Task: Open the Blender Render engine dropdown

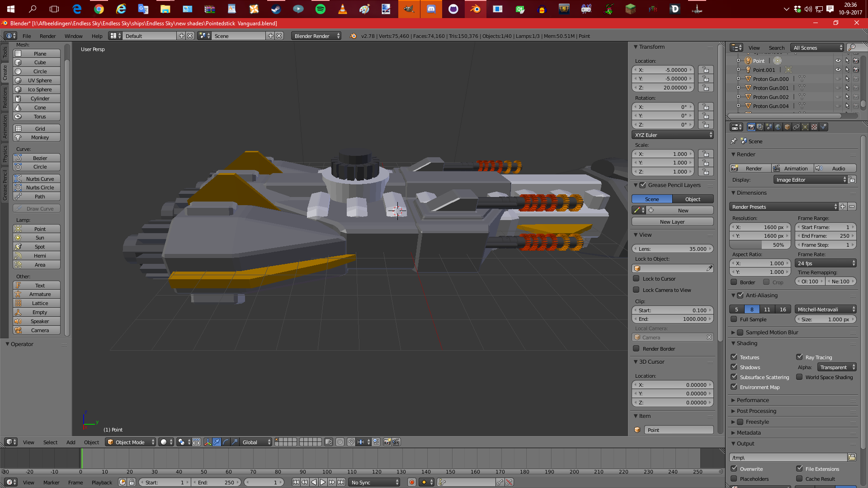Action: coord(316,36)
